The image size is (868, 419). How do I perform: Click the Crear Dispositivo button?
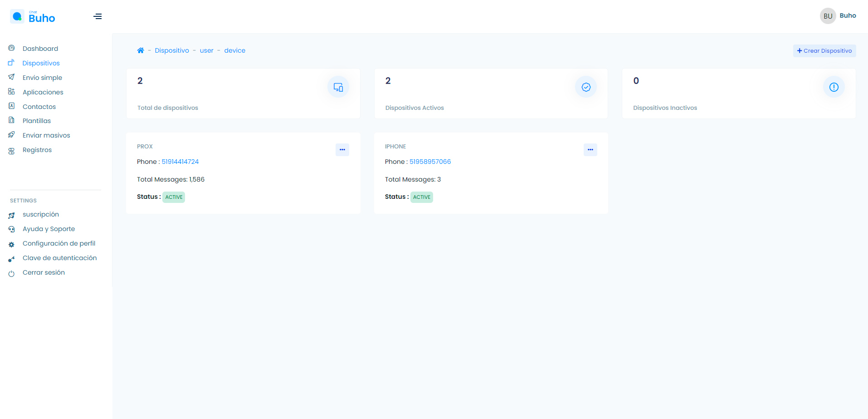[x=824, y=51]
